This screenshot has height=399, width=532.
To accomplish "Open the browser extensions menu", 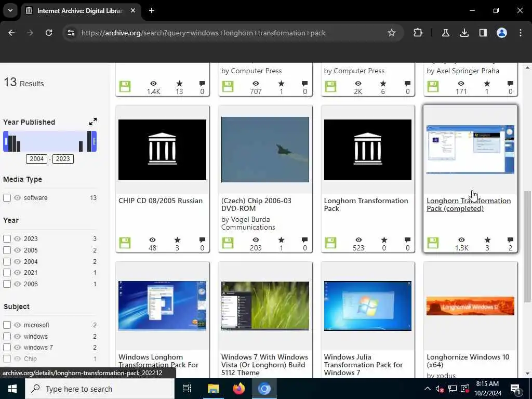I will coord(418,33).
